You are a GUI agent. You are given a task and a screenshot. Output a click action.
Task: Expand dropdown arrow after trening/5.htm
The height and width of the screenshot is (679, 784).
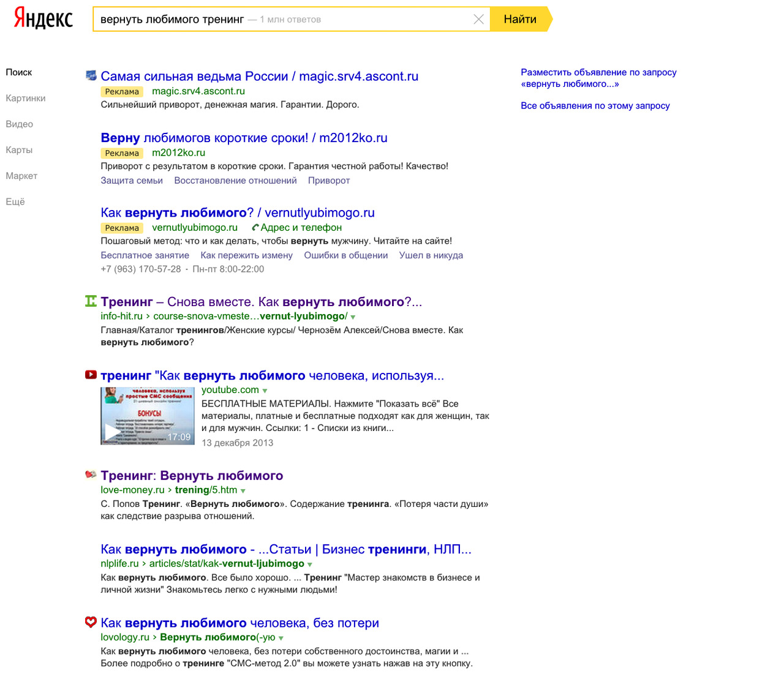click(243, 491)
